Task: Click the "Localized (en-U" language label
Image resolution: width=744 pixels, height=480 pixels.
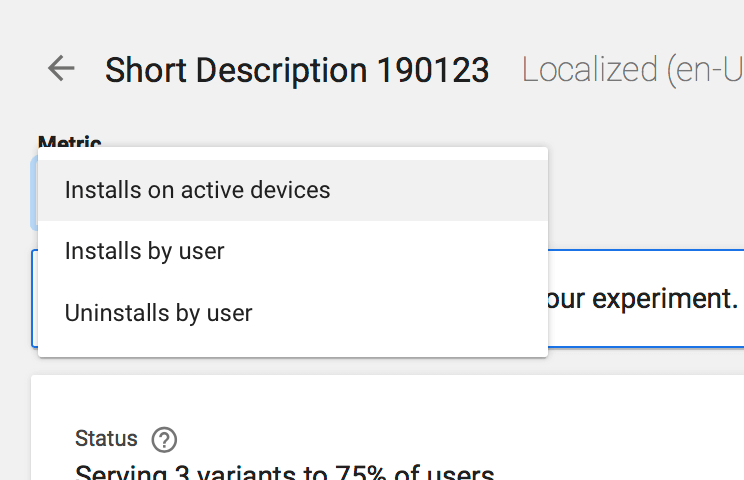Action: click(632, 70)
